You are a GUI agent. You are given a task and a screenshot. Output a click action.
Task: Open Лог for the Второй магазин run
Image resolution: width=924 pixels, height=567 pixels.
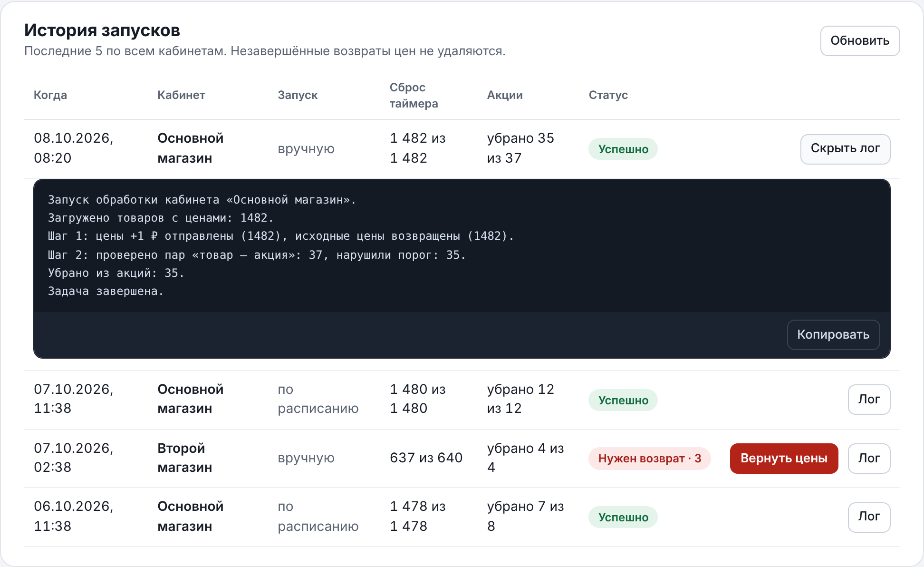(869, 459)
